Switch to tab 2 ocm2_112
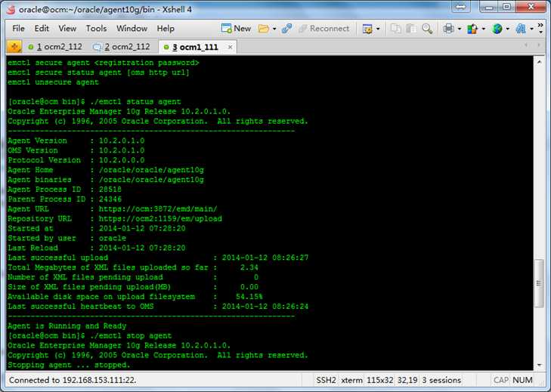This screenshot has height=392, width=551. [122, 47]
